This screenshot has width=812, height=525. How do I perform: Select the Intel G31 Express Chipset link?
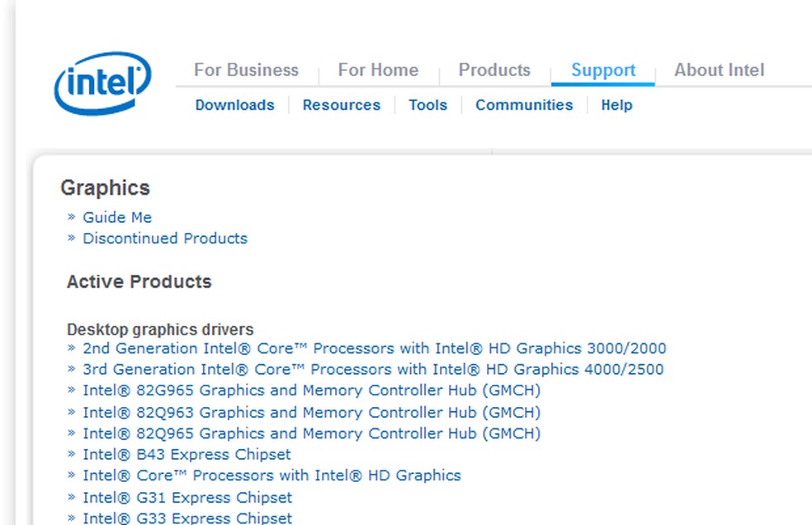(x=186, y=497)
